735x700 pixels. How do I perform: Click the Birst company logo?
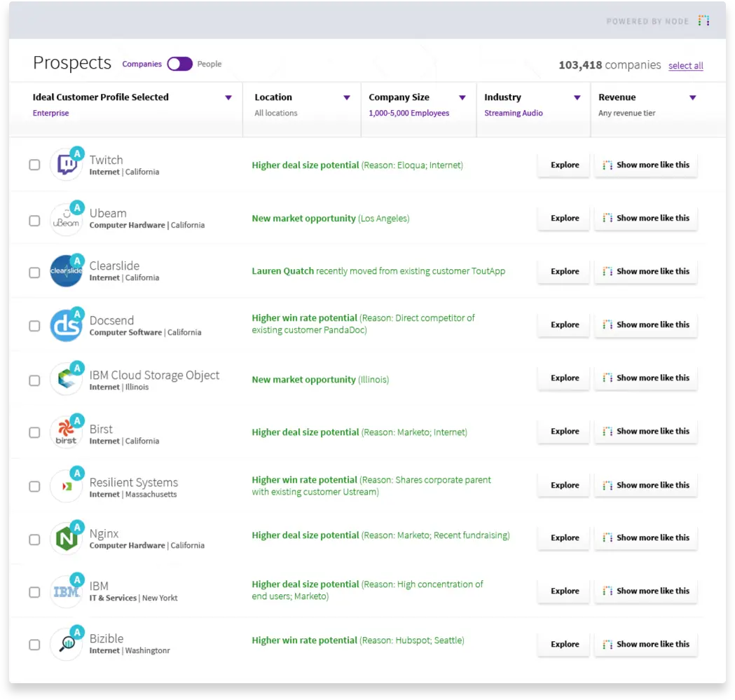[66, 432]
